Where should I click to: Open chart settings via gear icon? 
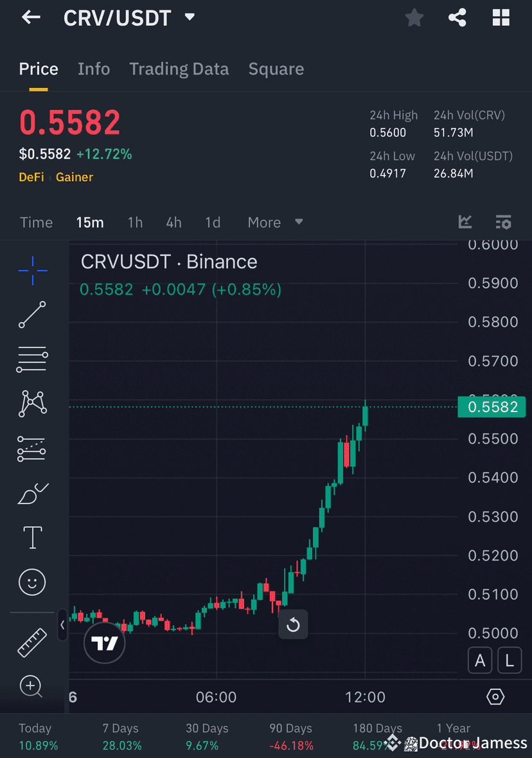point(495,696)
